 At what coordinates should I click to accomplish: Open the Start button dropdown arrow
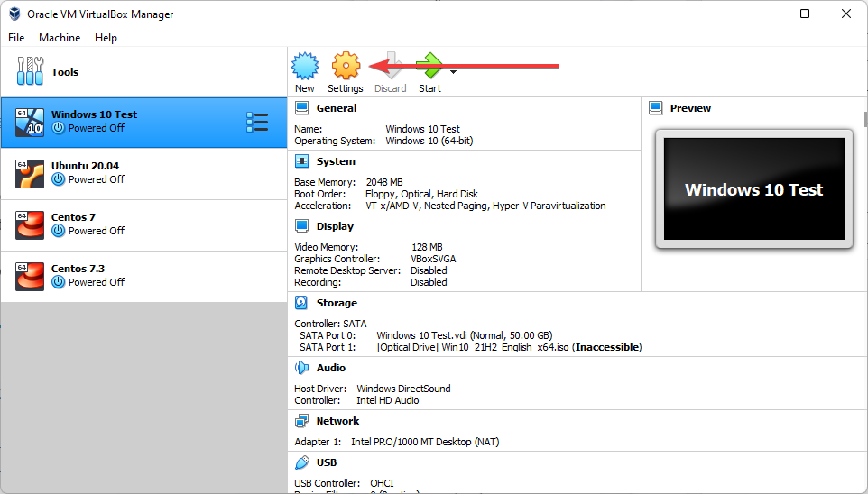453,72
